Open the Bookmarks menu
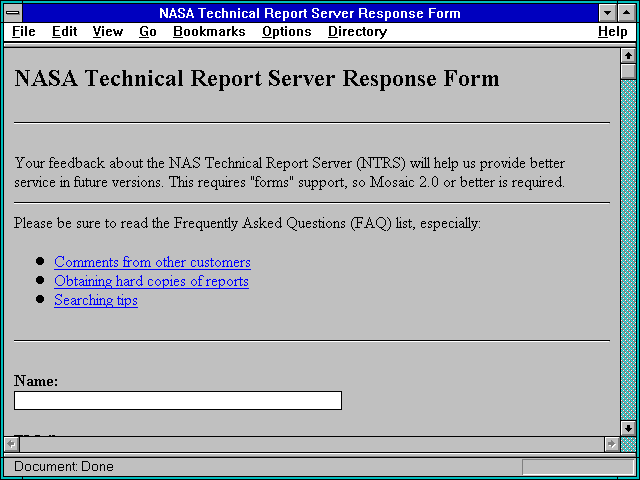The height and width of the screenshot is (480, 640). pos(209,32)
